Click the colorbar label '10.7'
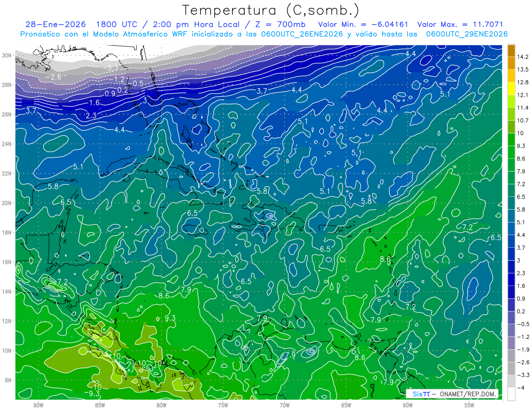532x411 pixels. pos(523,121)
